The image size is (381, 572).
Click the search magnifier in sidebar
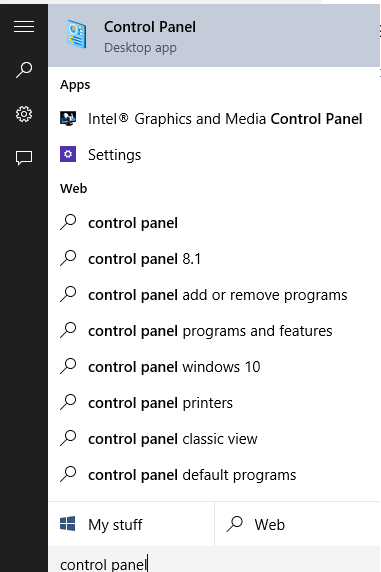click(x=24, y=70)
